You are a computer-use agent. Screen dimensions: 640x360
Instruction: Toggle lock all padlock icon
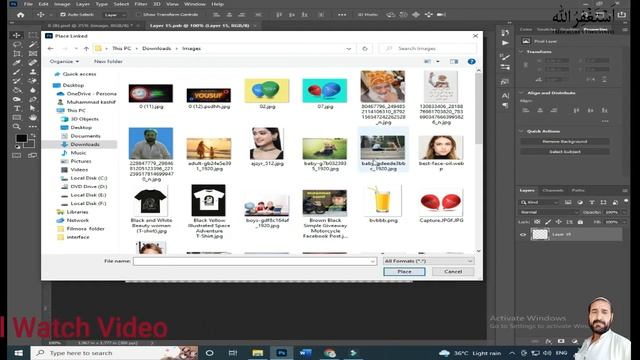tap(580, 222)
